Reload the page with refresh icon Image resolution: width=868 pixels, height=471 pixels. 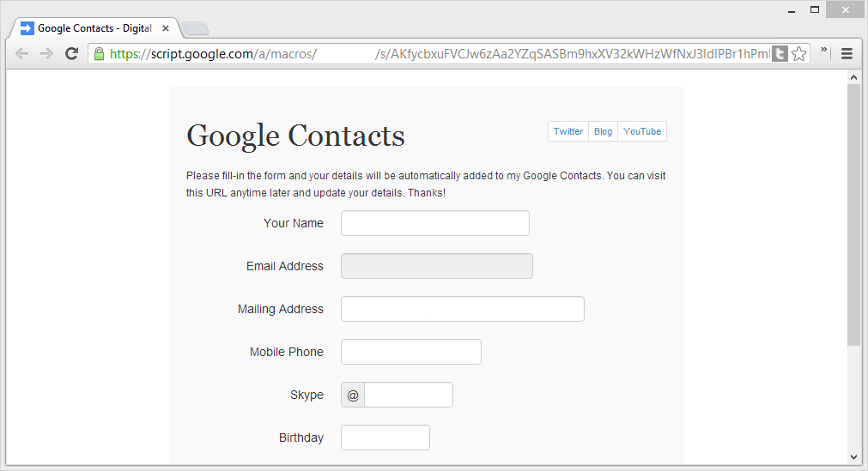(x=71, y=54)
